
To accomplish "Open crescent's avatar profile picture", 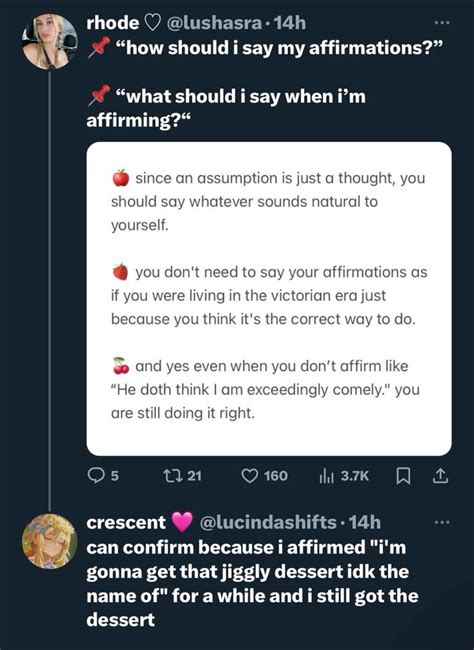I will 49,541.
